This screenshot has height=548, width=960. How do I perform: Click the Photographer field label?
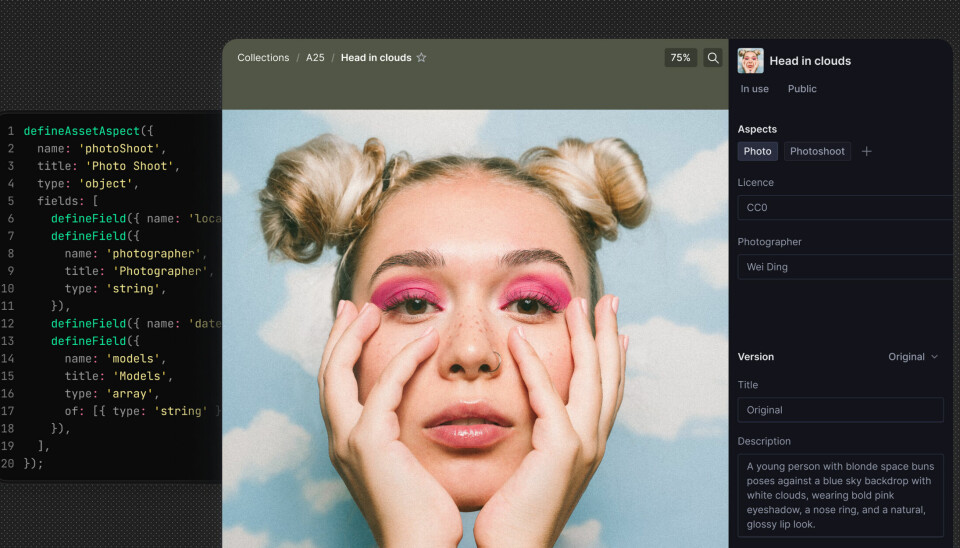(x=770, y=242)
